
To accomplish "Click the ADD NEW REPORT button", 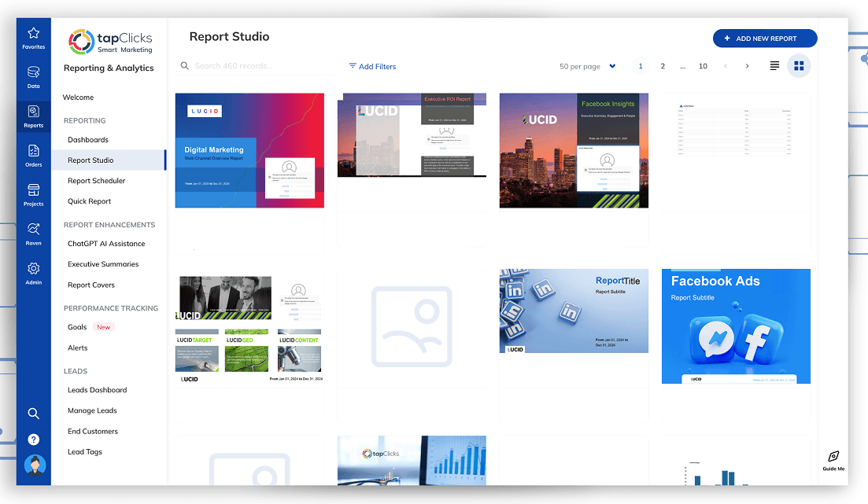I will click(764, 38).
